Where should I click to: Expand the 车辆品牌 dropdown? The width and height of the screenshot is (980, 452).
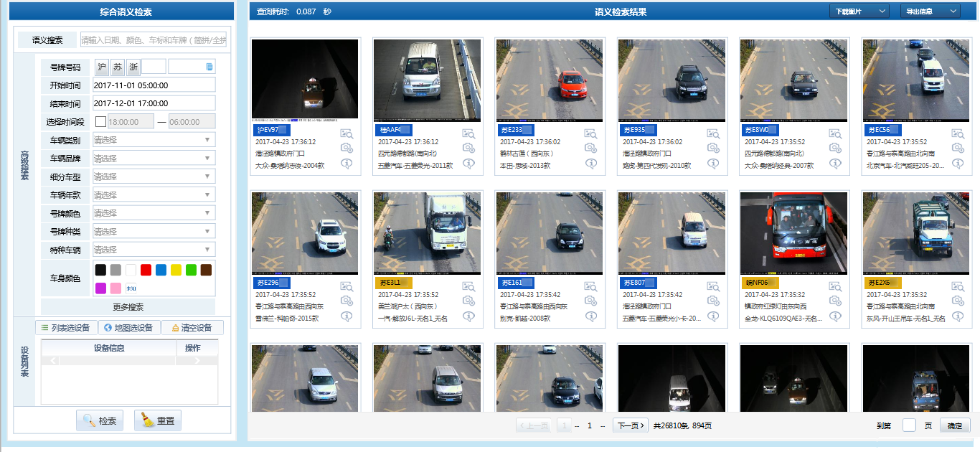tap(154, 159)
